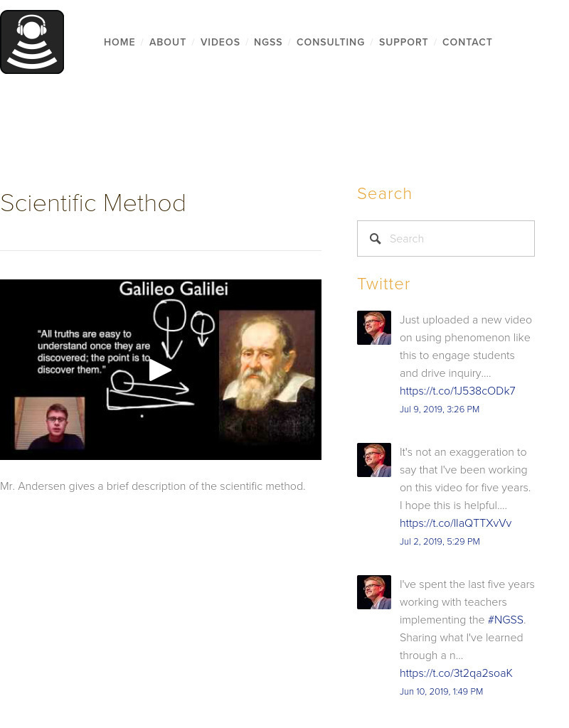Click the ABOUT navigation link
569x728 pixels.
tap(168, 42)
